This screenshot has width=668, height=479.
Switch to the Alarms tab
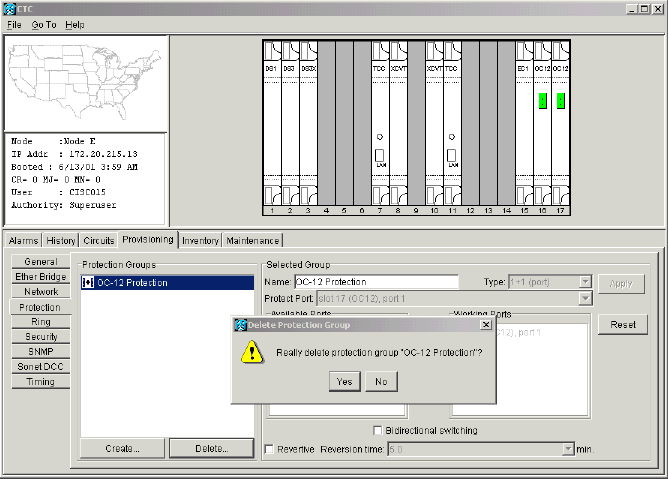(x=23, y=241)
